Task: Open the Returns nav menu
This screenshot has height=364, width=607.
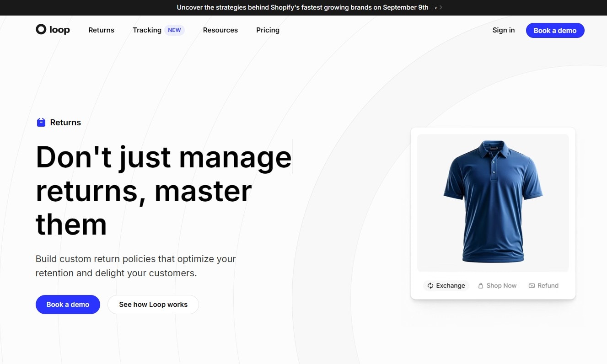Action: [102, 30]
